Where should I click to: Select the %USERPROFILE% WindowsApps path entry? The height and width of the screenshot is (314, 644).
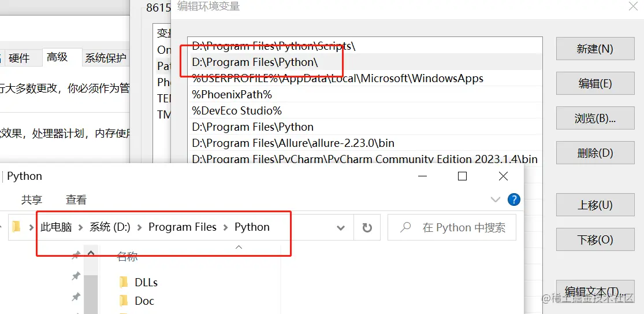click(x=365, y=78)
